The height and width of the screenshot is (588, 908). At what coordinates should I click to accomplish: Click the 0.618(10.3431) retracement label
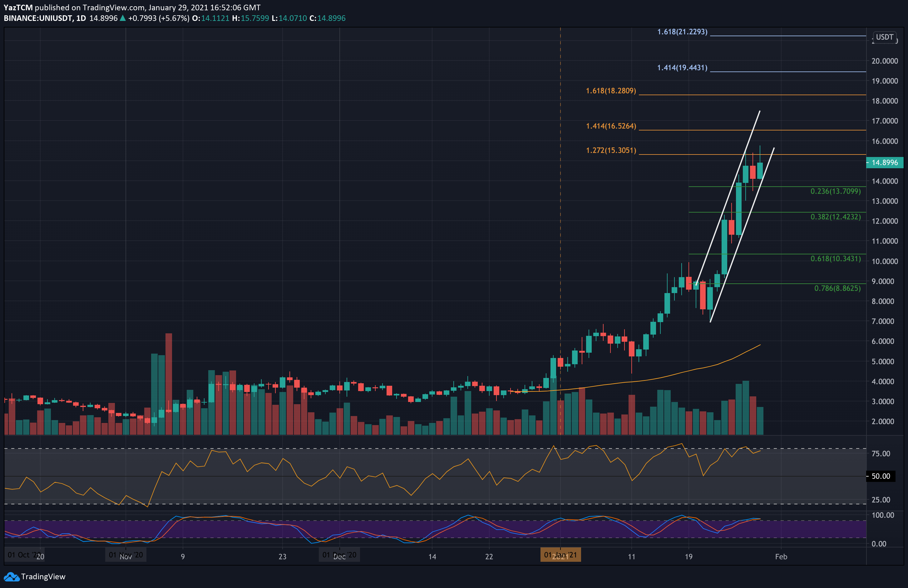pos(836,258)
